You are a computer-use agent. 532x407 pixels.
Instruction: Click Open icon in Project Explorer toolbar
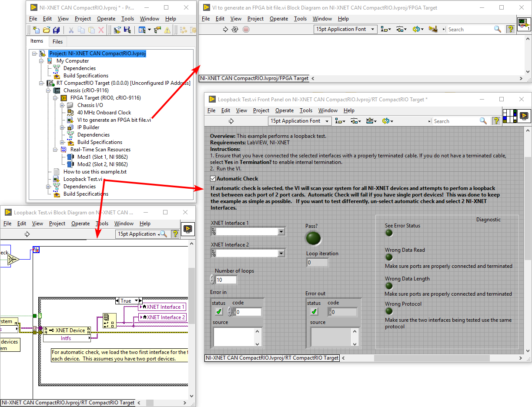pyautogui.click(x=47, y=30)
